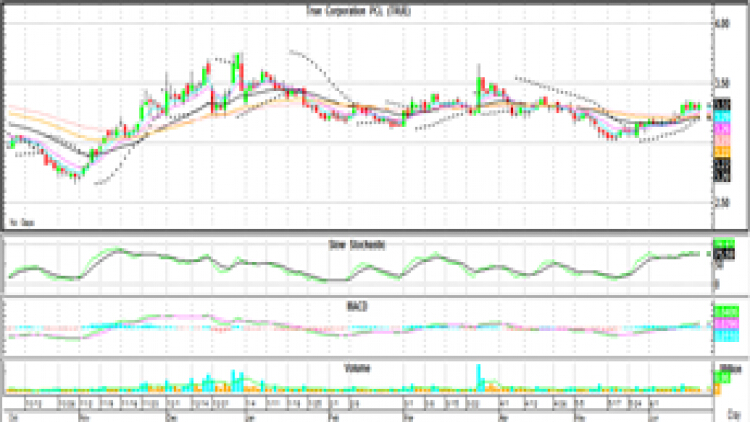Click the tallest cyan volume spike bar
750x422 pixels.
[478, 378]
